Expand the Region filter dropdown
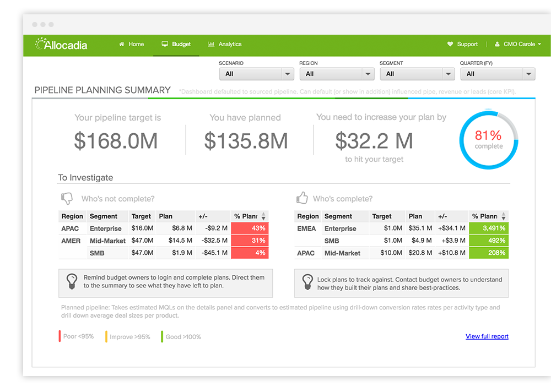 337,74
